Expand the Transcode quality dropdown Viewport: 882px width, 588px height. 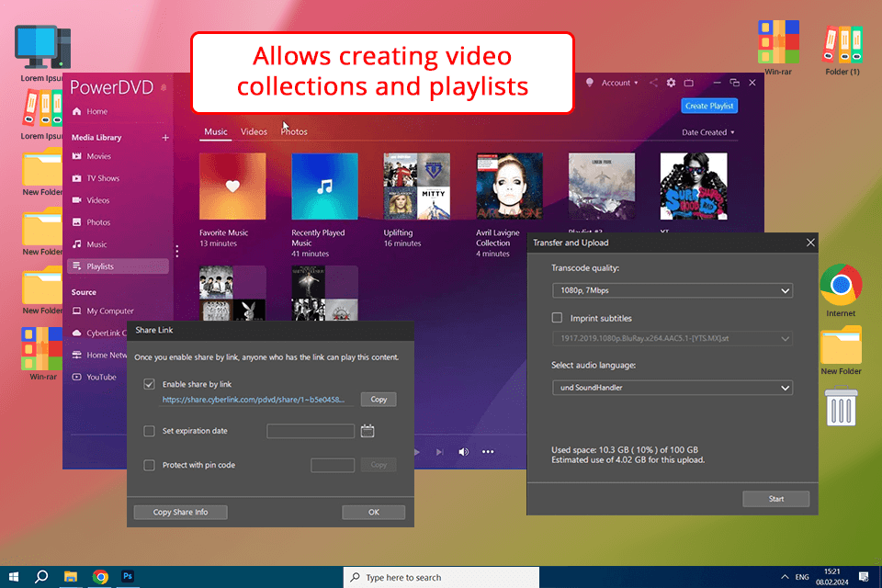pyautogui.click(x=672, y=290)
